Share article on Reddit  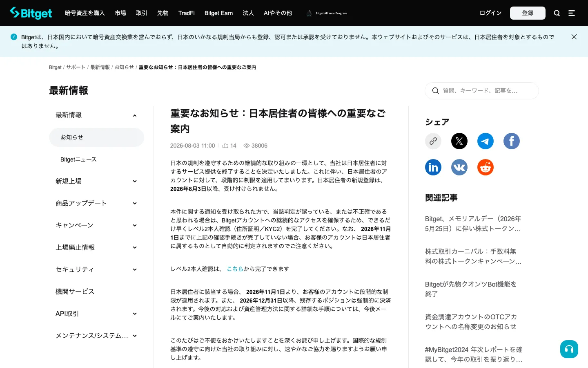[x=486, y=167]
